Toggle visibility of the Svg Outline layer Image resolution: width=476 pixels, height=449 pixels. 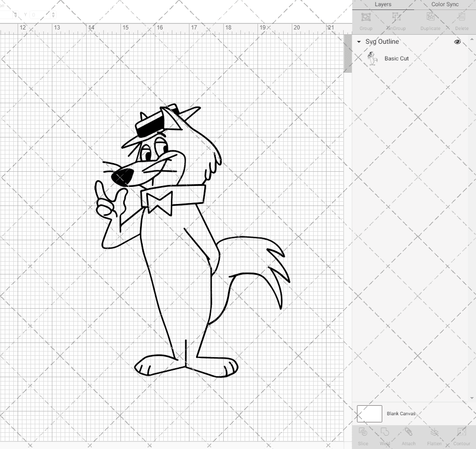point(457,42)
